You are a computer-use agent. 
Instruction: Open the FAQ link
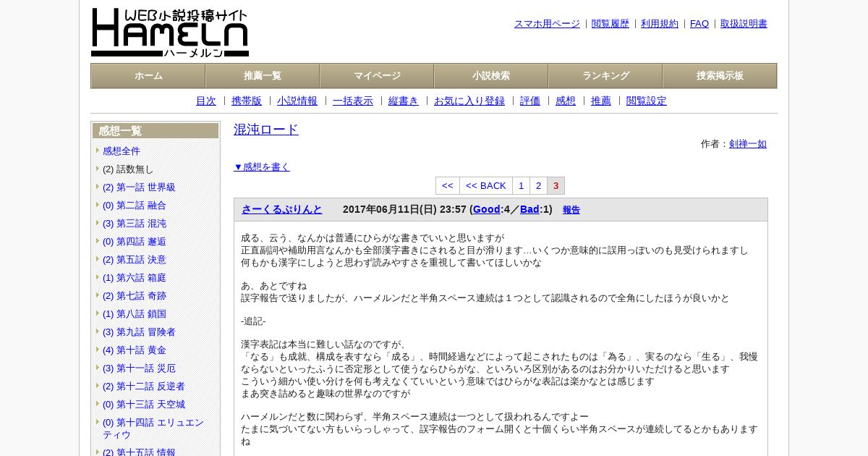pyautogui.click(x=699, y=24)
